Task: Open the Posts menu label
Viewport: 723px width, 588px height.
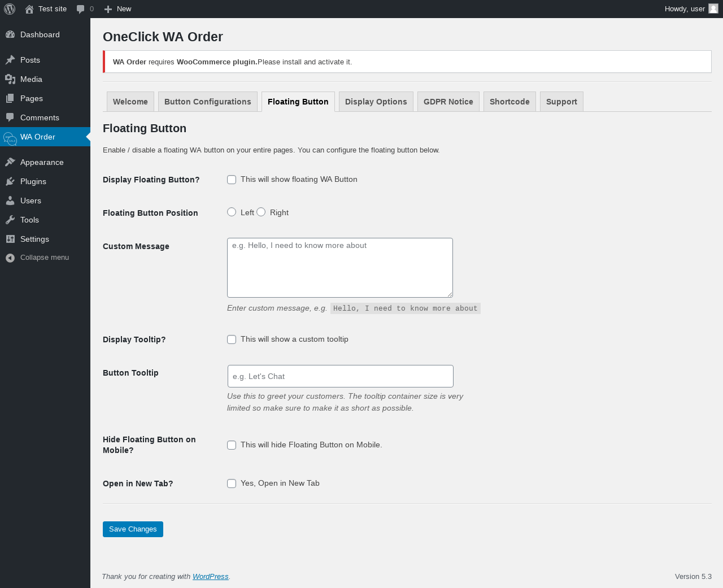Action: click(30, 60)
